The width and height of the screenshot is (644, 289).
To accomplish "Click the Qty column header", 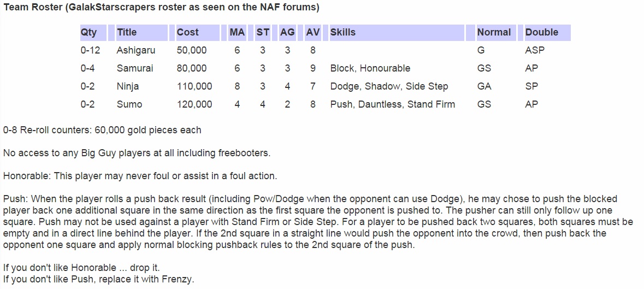I will tap(88, 32).
